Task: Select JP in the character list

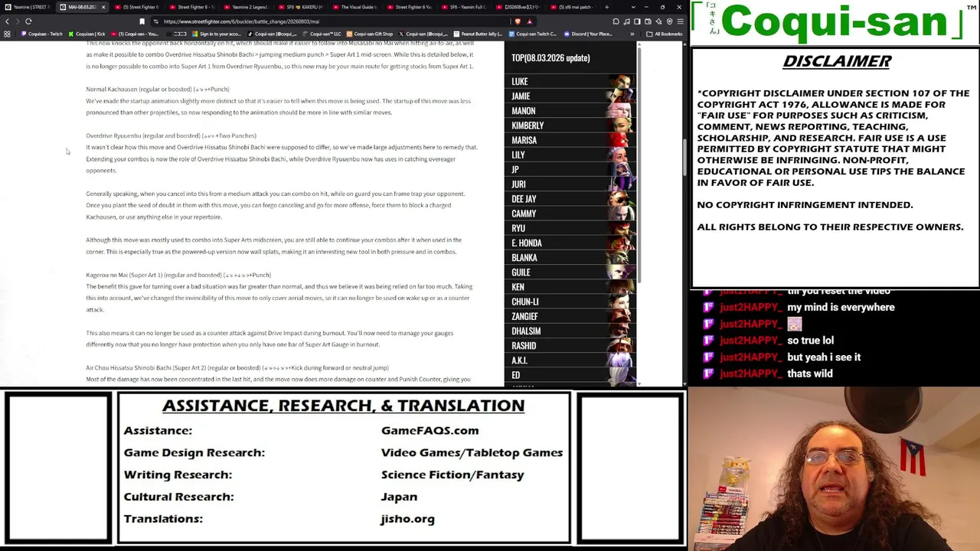Action: tap(571, 170)
